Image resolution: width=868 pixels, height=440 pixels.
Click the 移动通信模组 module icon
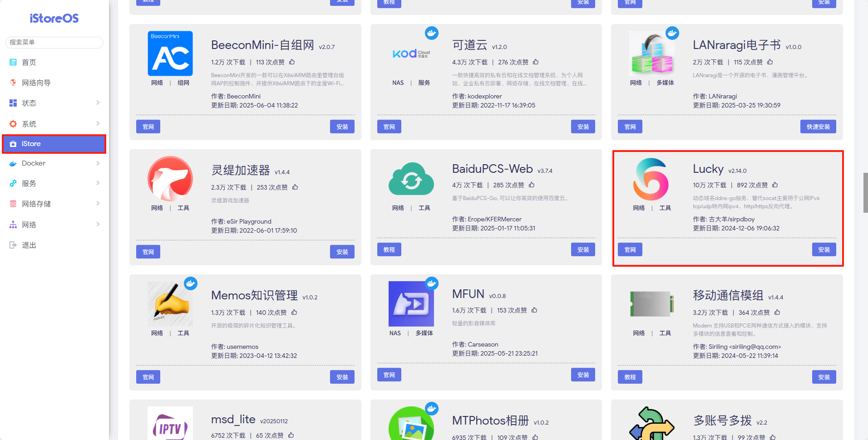click(x=652, y=304)
